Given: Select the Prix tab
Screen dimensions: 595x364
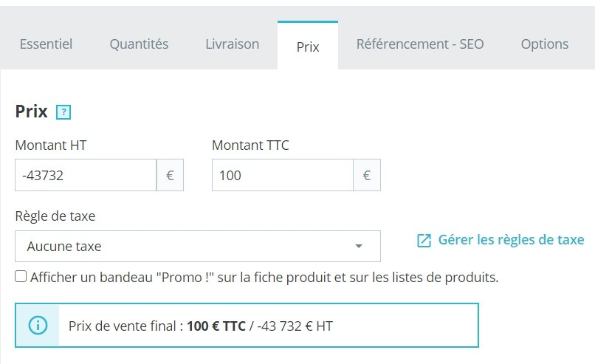Looking at the screenshot, I should click(x=308, y=46).
